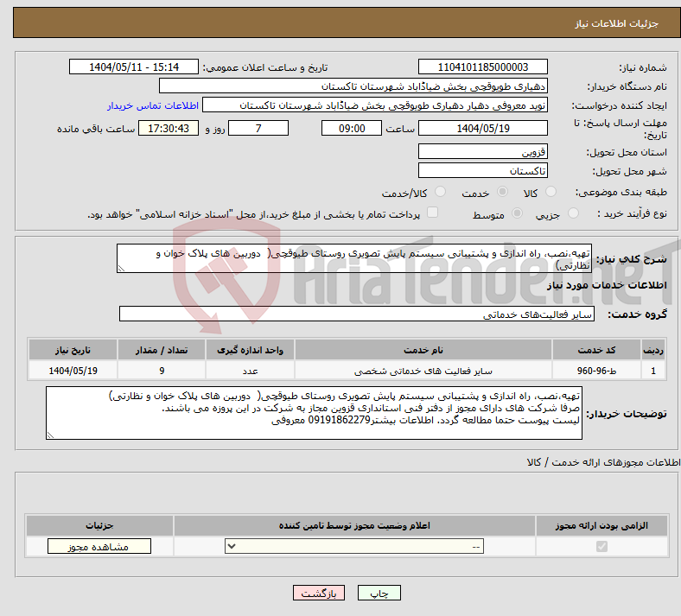Click service code cell ط-96-960
The width and height of the screenshot is (681, 616).
(x=597, y=371)
